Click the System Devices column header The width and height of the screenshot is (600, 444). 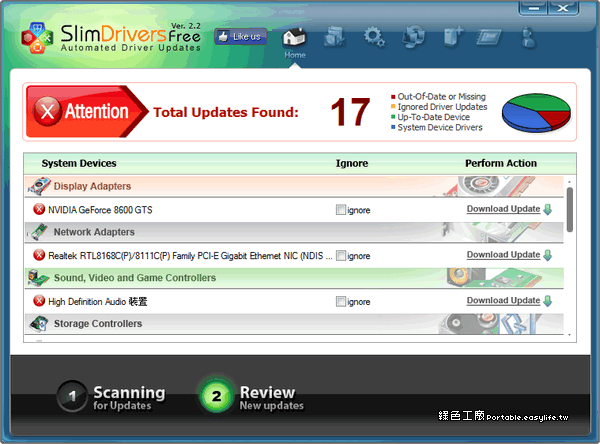pos(79,163)
